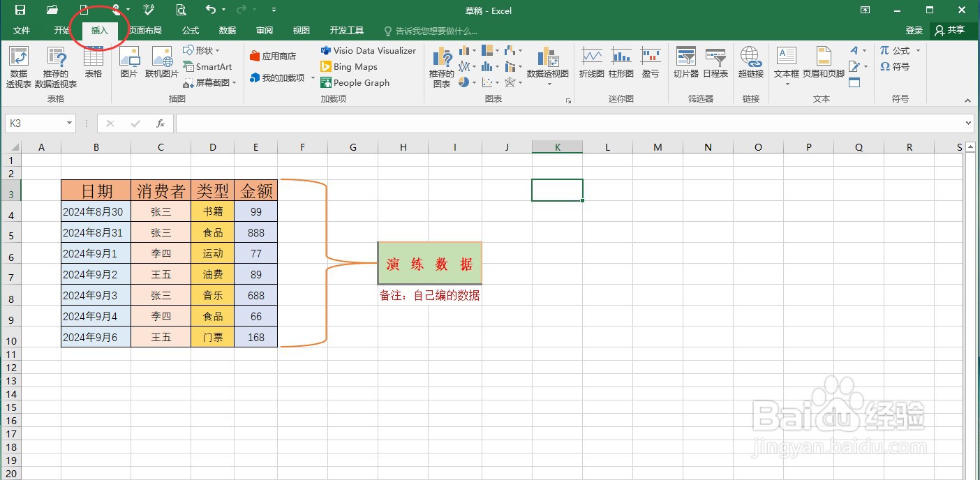Launch the Bing Maps add-in
The height and width of the screenshot is (480, 980).
(349, 67)
